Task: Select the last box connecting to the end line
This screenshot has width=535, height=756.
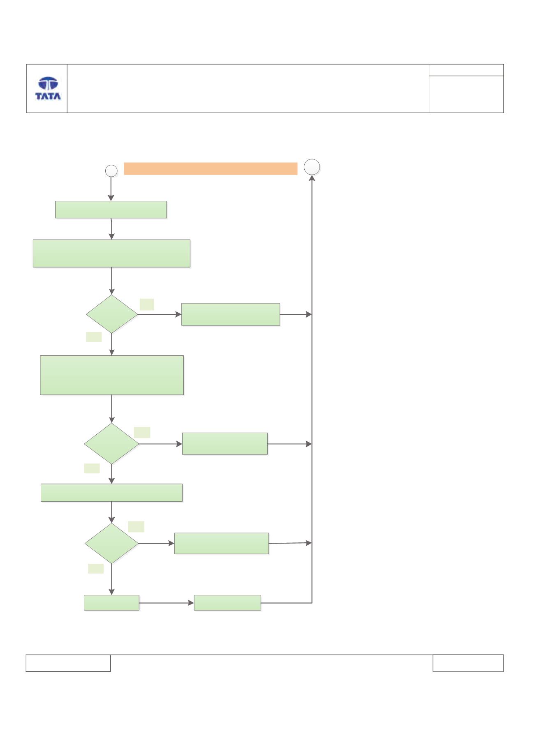Action: tap(227, 603)
